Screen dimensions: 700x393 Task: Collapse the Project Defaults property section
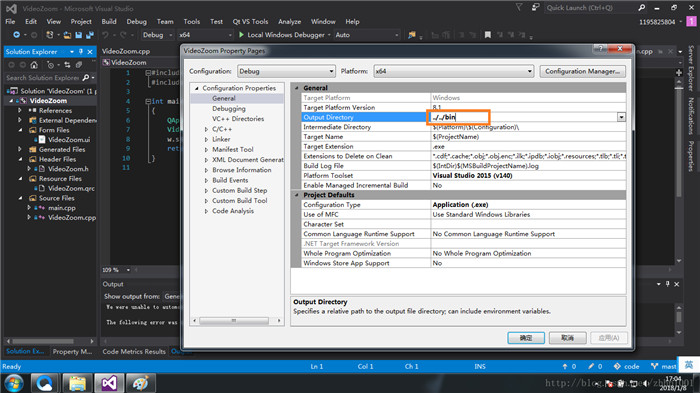click(296, 195)
